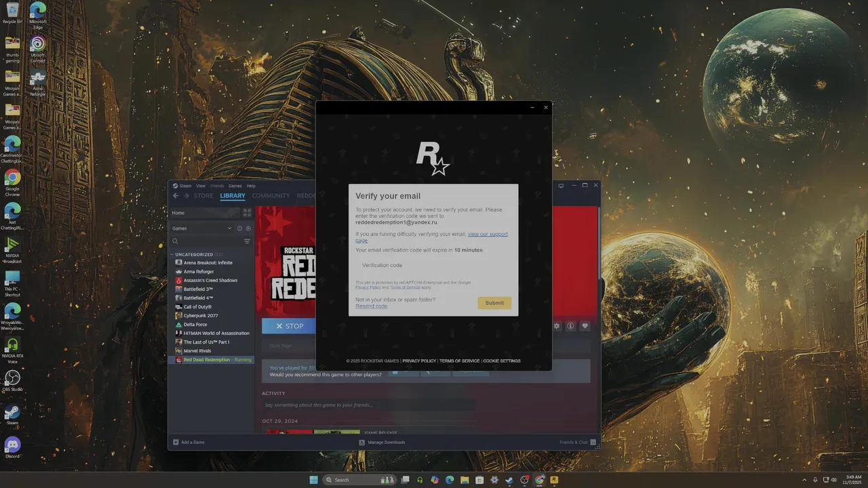Click the Rockstar Games logo
This screenshot has width=868, height=488.
tap(433, 159)
